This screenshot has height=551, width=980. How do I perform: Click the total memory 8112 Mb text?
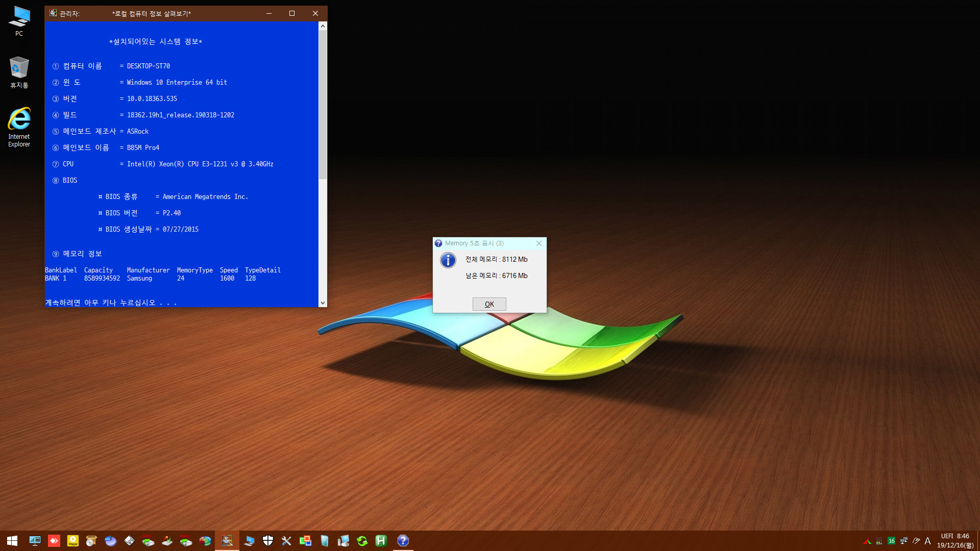coord(497,260)
